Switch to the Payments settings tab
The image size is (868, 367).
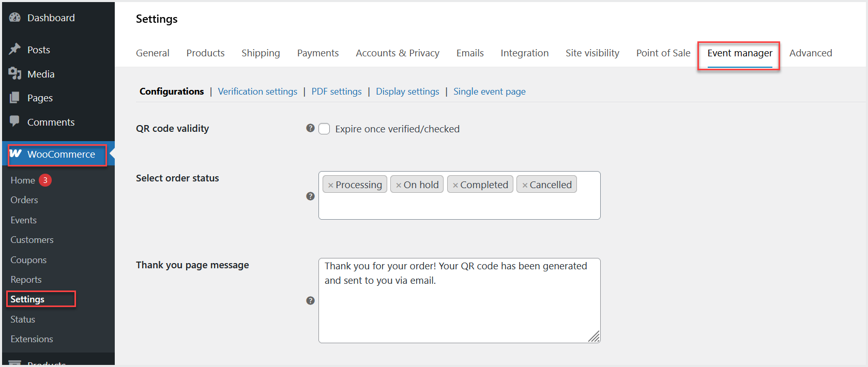[x=318, y=53]
